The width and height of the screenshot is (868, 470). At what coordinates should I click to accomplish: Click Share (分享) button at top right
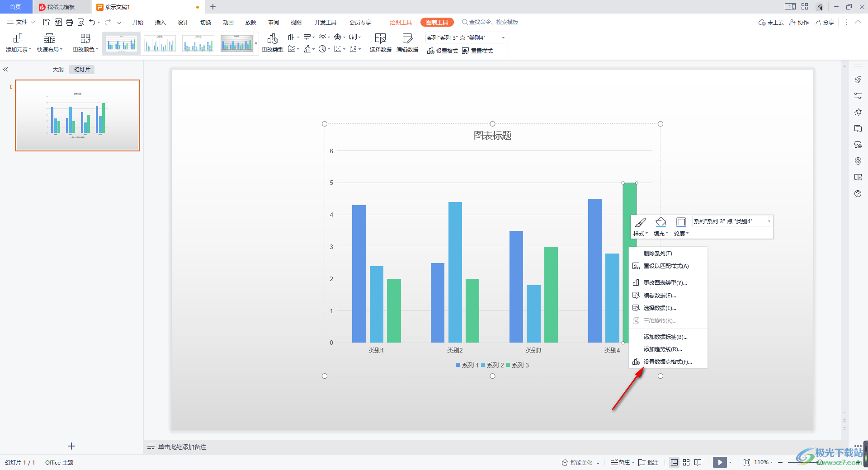(x=824, y=22)
